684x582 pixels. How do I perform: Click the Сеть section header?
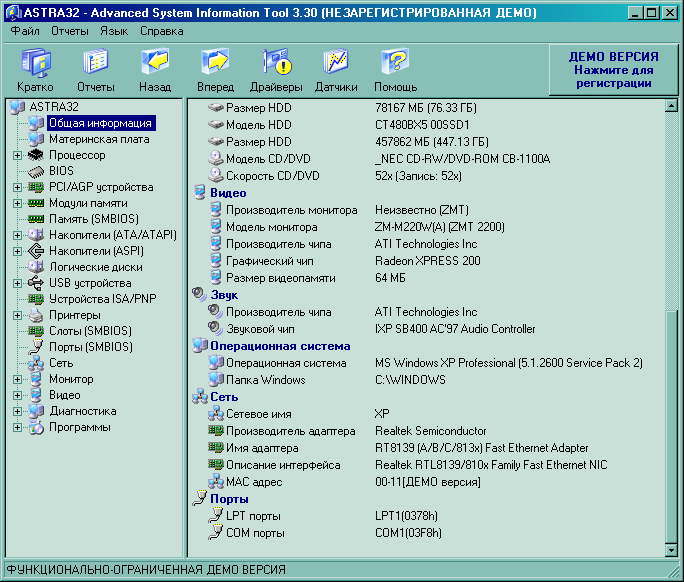224,397
